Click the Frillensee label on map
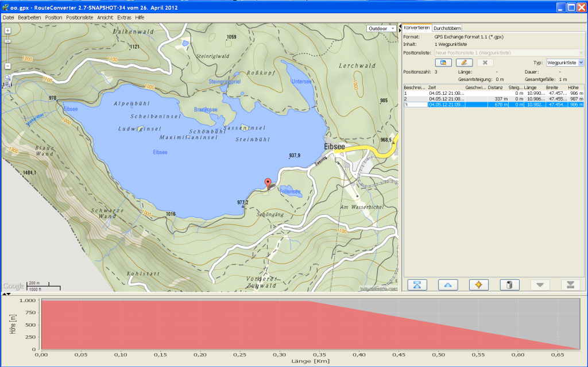588x367 pixels. pos(290,191)
